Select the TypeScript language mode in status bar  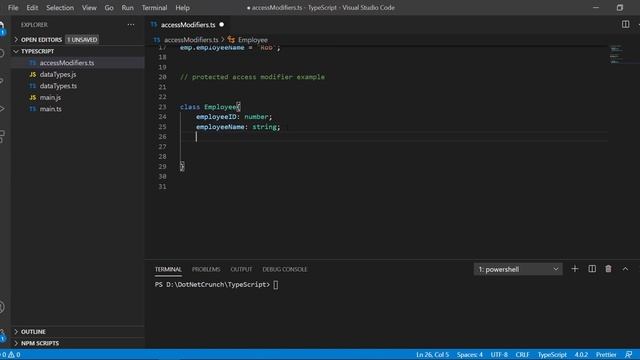(552, 355)
